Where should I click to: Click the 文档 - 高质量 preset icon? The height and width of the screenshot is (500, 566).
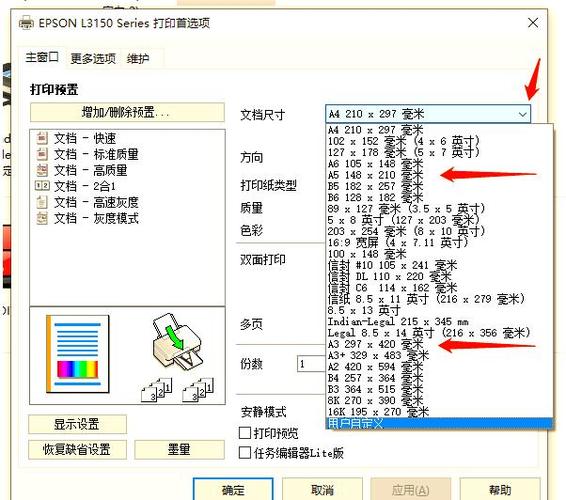click(x=42, y=170)
